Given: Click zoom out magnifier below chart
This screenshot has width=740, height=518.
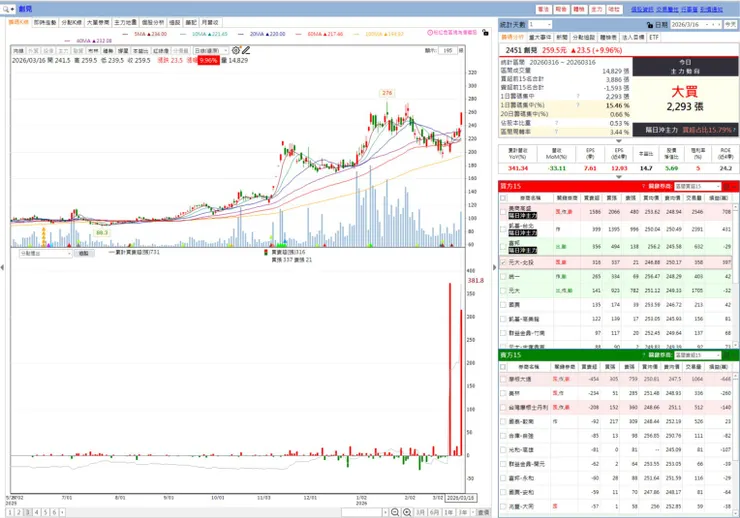Looking at the screenshot, I should [395, 512].
